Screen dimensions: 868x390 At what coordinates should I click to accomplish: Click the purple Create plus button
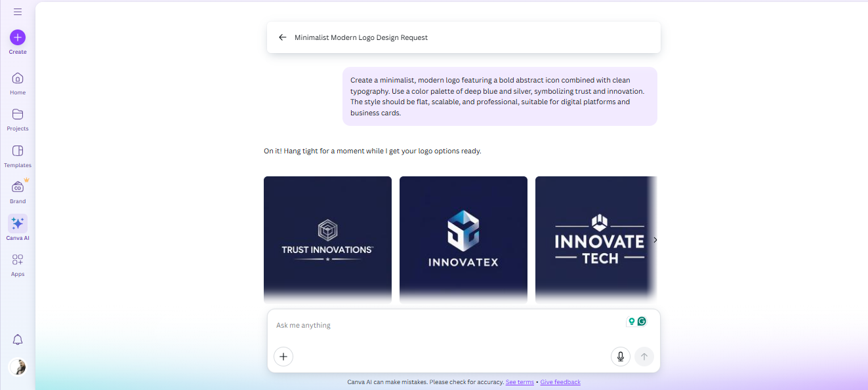point(18,37)
